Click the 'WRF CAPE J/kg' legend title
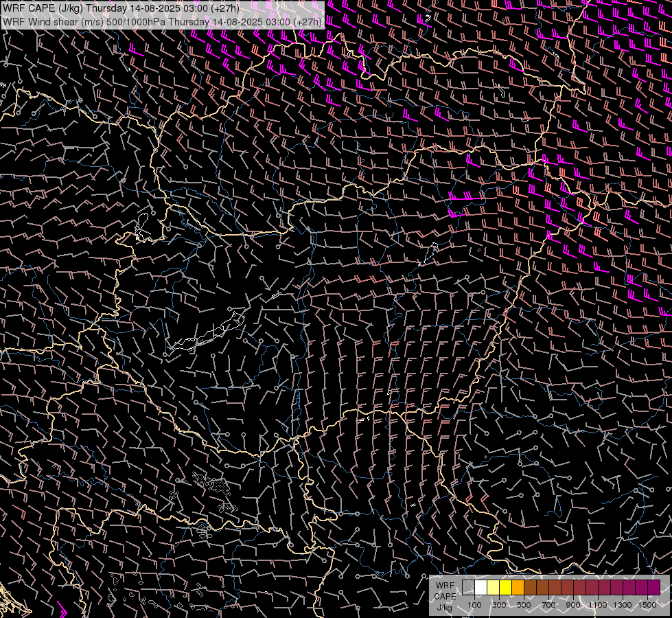 (445, 596)
